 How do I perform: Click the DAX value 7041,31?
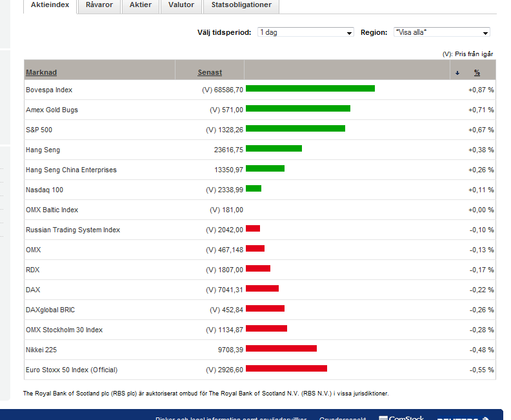point(231,290)
